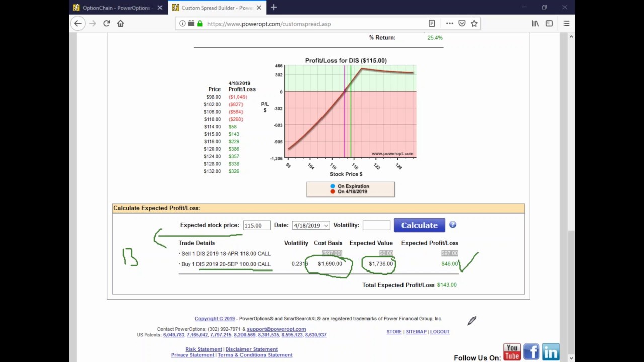Open the Terms & Conditions Statement link
Viewport: 644px width, 362px height.
(255, 355)
